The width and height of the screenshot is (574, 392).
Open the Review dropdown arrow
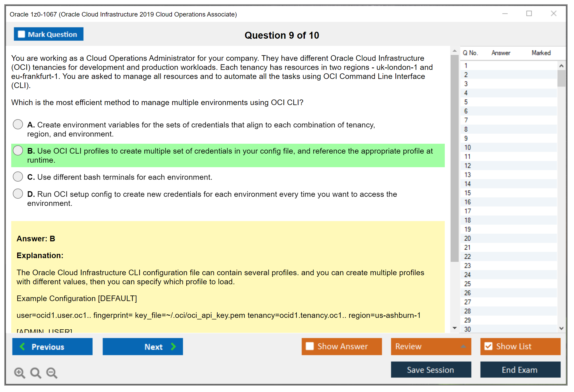pyautogui.click(x=463, y=346)
